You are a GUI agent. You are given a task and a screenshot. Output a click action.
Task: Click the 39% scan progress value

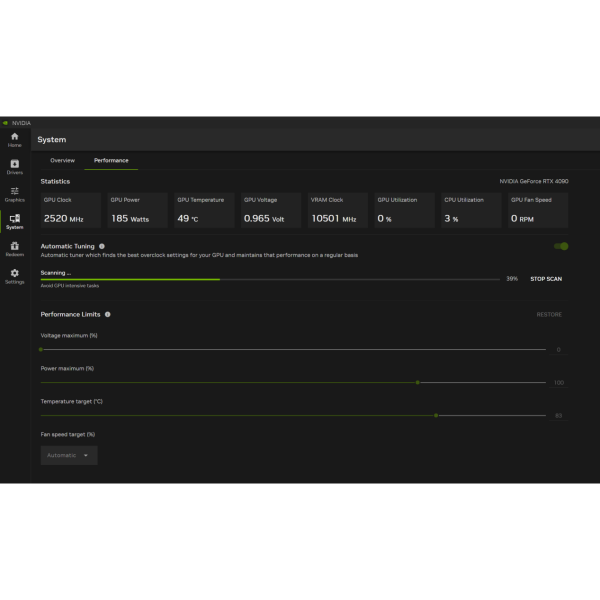coord(512,279)
